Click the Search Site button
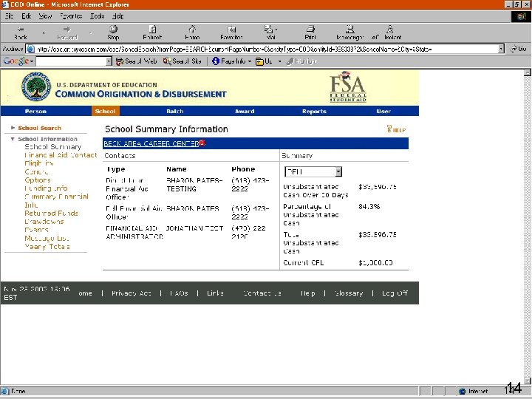The image size is (532, 399). tap(183, 61)
